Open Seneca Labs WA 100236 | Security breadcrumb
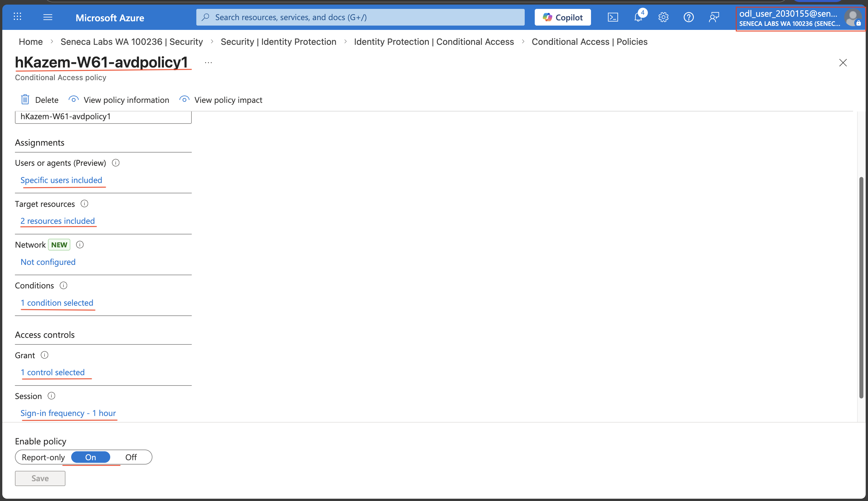This screenshot has height=501, width=868. click(x=132, y=42)
